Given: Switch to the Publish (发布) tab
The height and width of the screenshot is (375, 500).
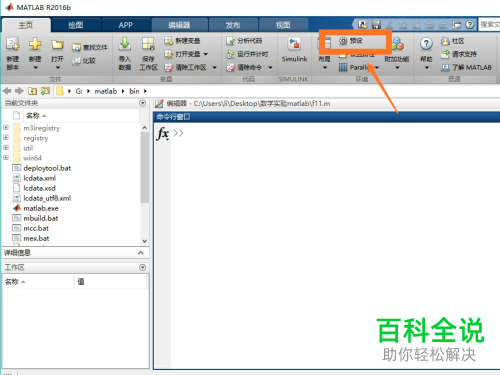Looking at the screenshot, I should [x=233, y=25].
